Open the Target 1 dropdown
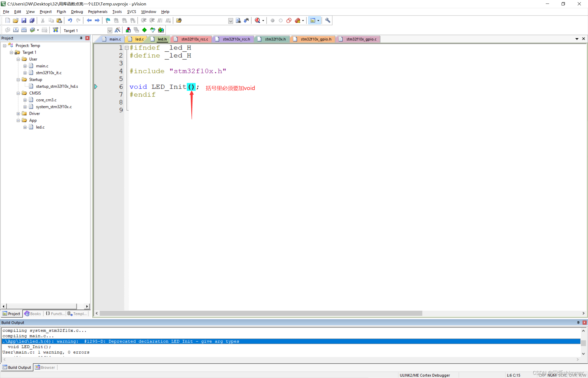This screenshot has width=588, height=378. [x=110, y=30]
